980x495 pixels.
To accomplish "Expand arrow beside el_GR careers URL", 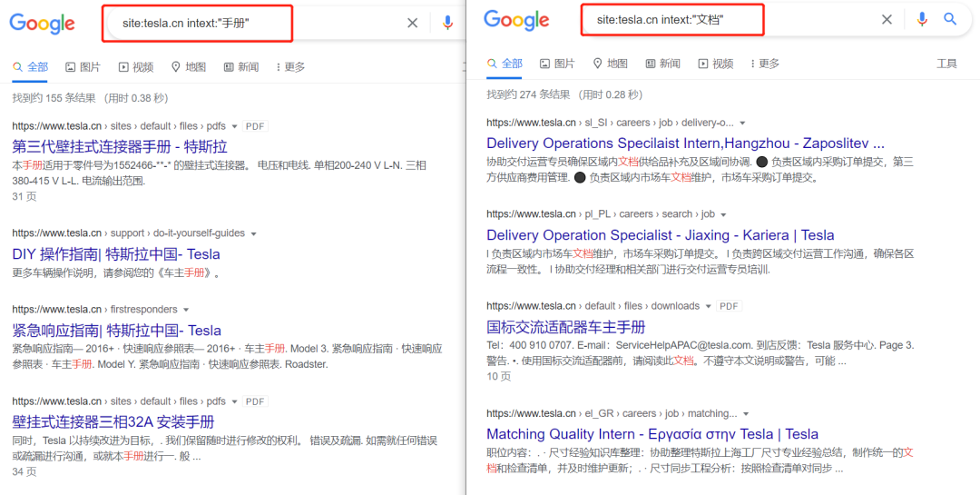I will click(x=746, y=413).
